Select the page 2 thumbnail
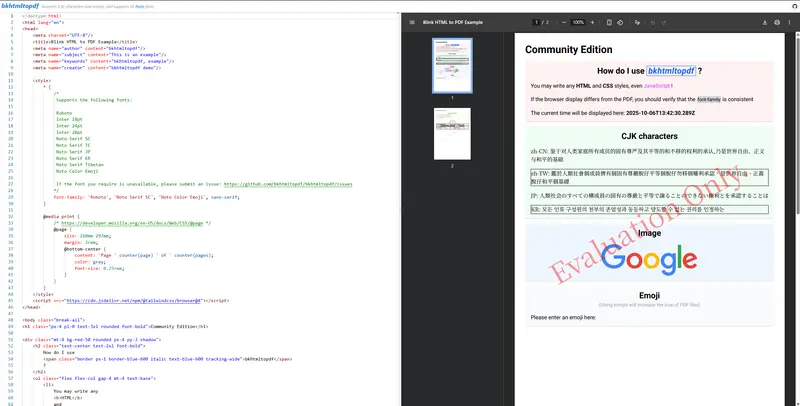The height and width of the screenshot is (406, 800). [452, 133]
